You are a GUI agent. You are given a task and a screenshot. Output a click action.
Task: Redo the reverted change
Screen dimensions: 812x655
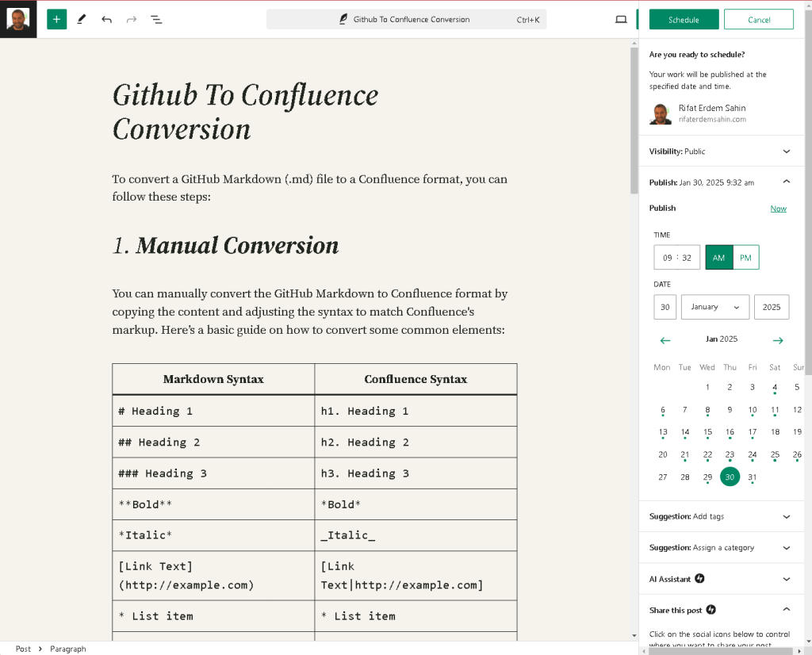(x=132, y=20)
